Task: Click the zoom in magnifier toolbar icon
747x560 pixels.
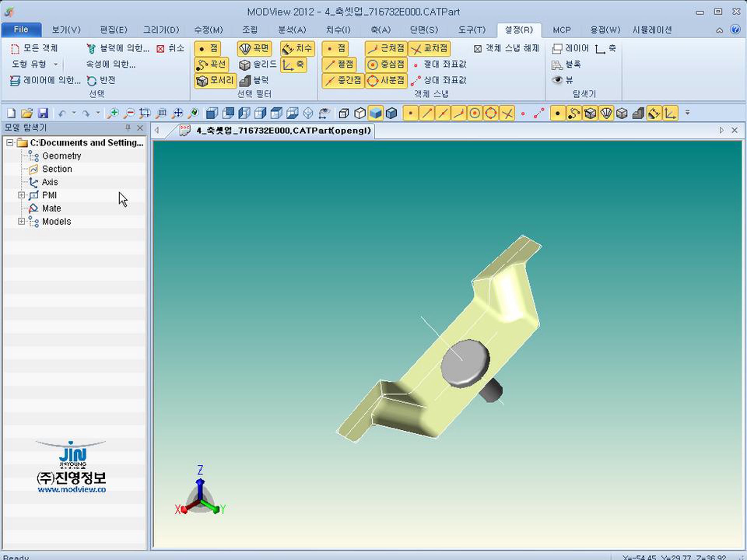Action: (112, 113)
